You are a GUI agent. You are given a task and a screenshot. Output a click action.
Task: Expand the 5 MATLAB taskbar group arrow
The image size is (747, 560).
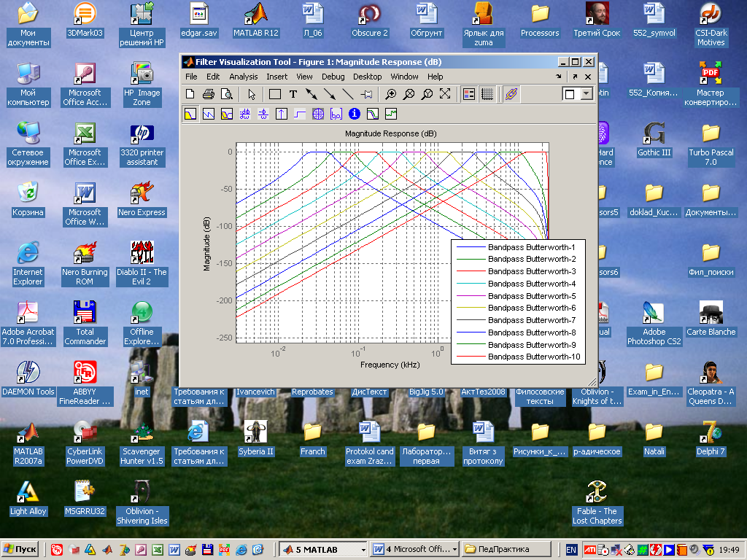point(363,550)
